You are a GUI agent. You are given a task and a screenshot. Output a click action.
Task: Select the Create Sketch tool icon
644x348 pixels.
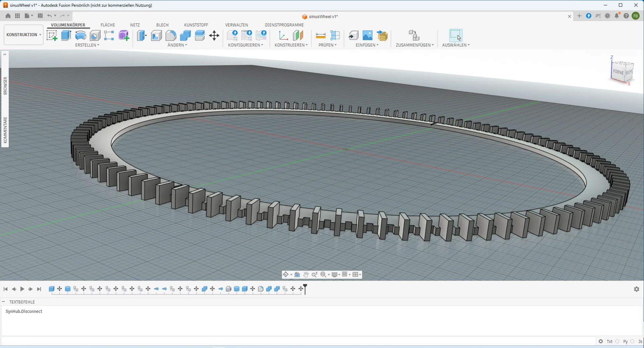tap(52, 35)
